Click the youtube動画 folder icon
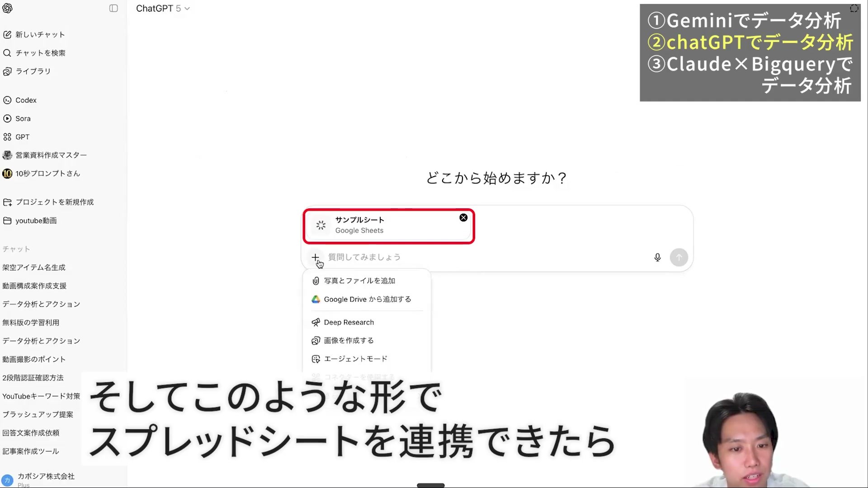Image resolution: width=868 pixels, height=488 pixels. 7,221
